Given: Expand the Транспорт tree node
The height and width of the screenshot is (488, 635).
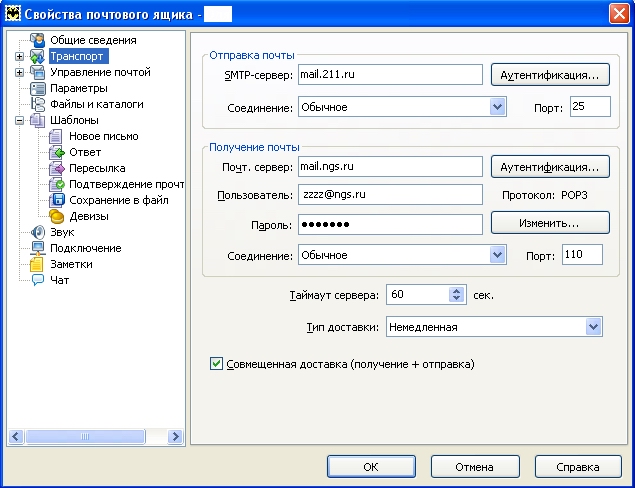Looking at the screenshot, I should pyautogui.click(x=19, y=56).
